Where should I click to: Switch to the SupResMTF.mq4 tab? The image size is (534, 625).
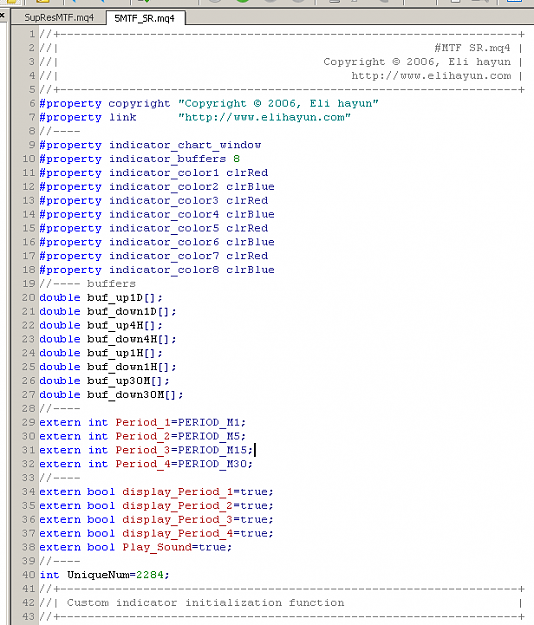pyautogui.click(x=59, y=18)
